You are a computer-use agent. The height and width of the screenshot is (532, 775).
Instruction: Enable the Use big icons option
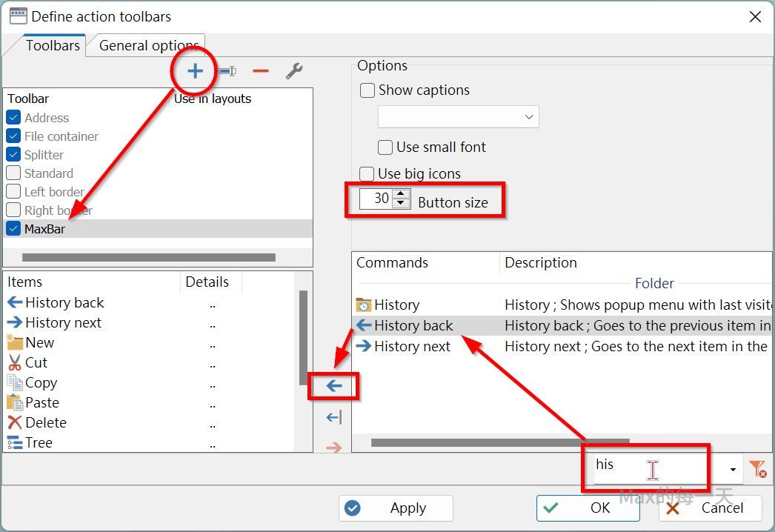(x=367, y=173)
